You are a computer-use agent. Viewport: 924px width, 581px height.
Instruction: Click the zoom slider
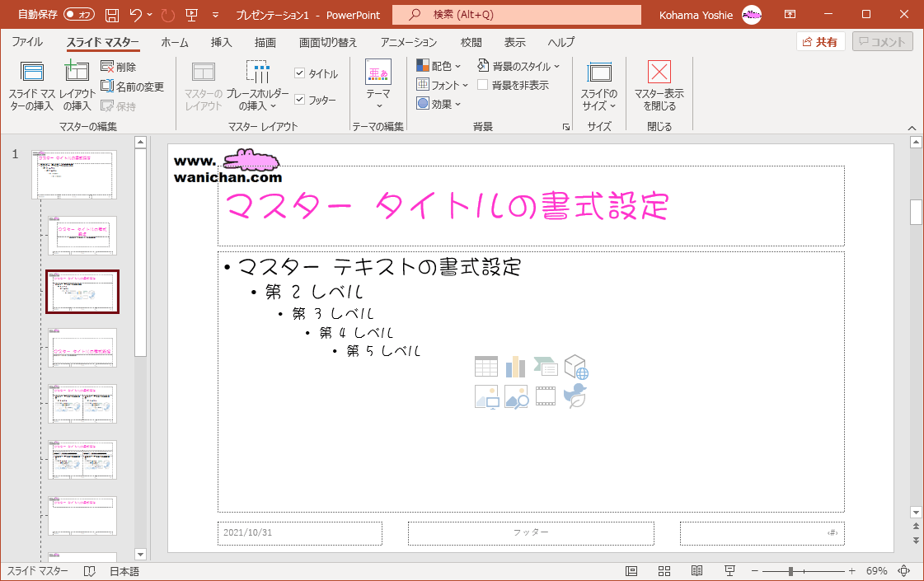[x=803, y=571]
